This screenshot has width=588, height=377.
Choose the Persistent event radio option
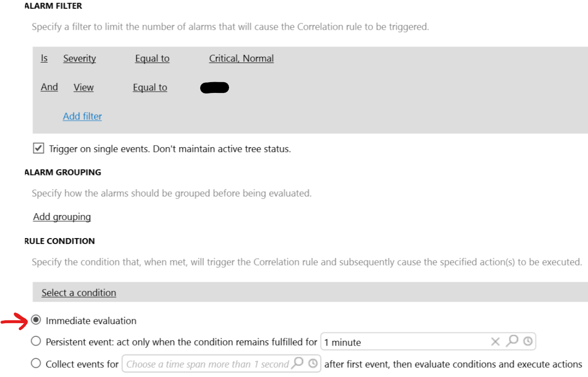pyautogui.click(x=36, y=341)
